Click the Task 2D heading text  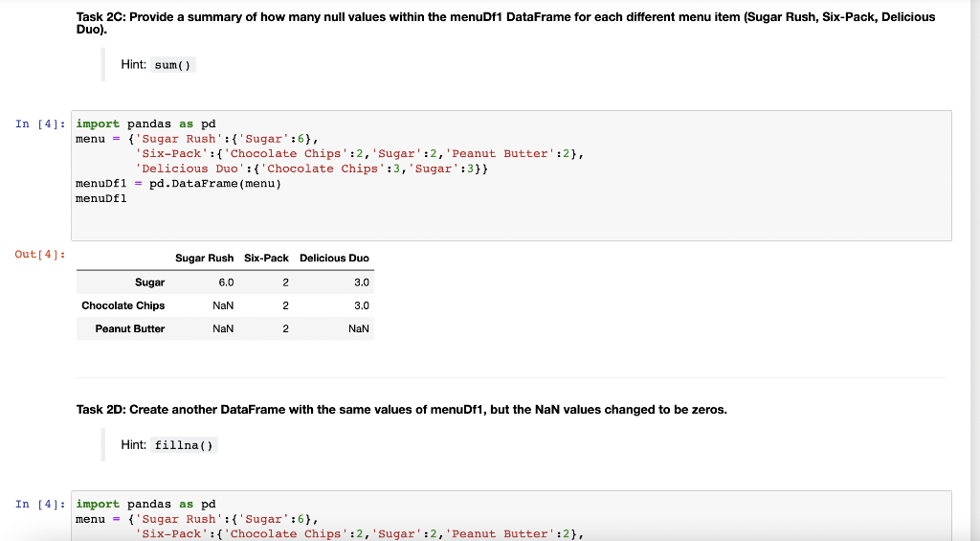click(x=402, y=410)
